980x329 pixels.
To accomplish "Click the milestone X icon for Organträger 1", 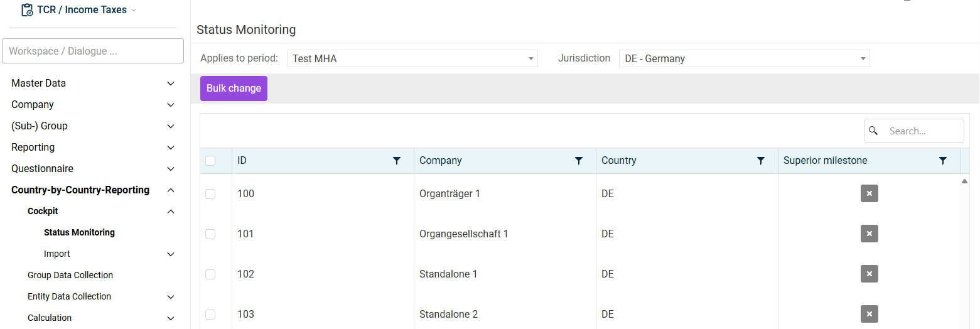I will click(x=869, y=193).
